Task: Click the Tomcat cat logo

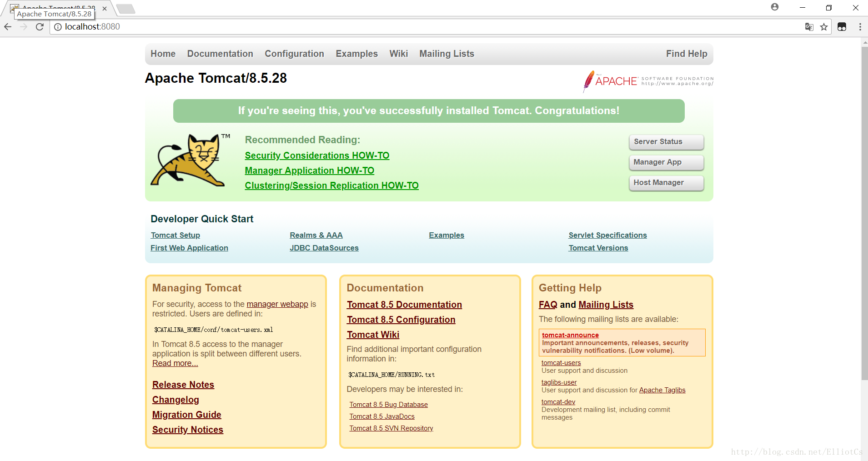Action: tap(191, 160)
